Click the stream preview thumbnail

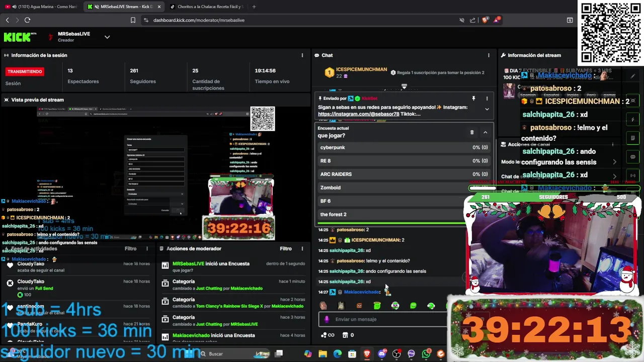point(156,173)
